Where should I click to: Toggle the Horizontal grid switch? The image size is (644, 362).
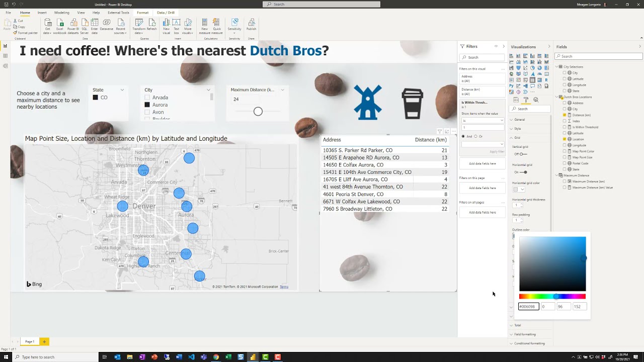click(523, 172)
